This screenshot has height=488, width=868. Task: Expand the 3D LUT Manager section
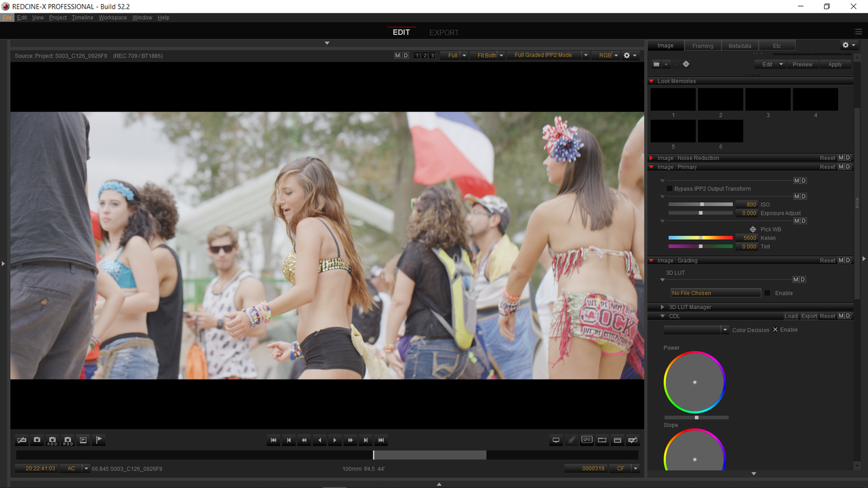click(663, 307)
